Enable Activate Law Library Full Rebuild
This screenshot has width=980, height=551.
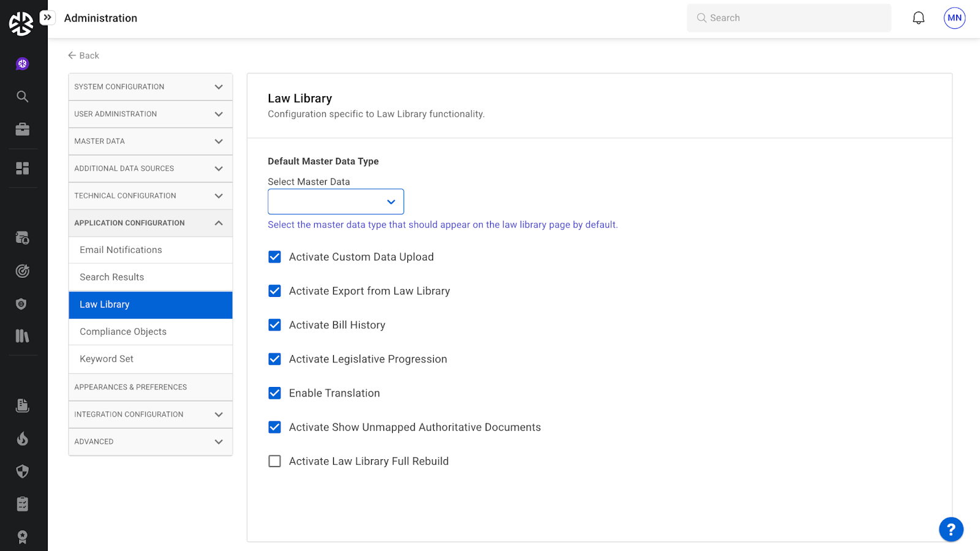(275, 461)
